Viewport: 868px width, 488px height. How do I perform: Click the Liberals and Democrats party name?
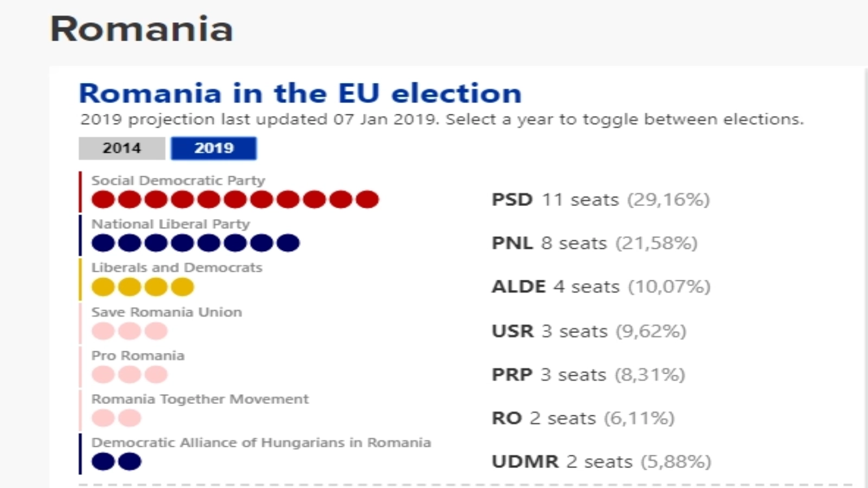point(176,267)
